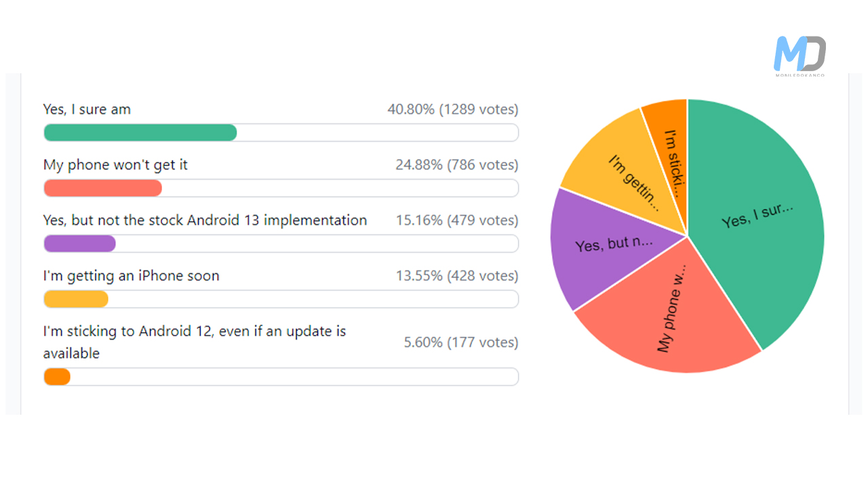Click the 24.88% (786 votes) result
The height and width of the screenshot is (488, 868).
(x=457, y=165)
